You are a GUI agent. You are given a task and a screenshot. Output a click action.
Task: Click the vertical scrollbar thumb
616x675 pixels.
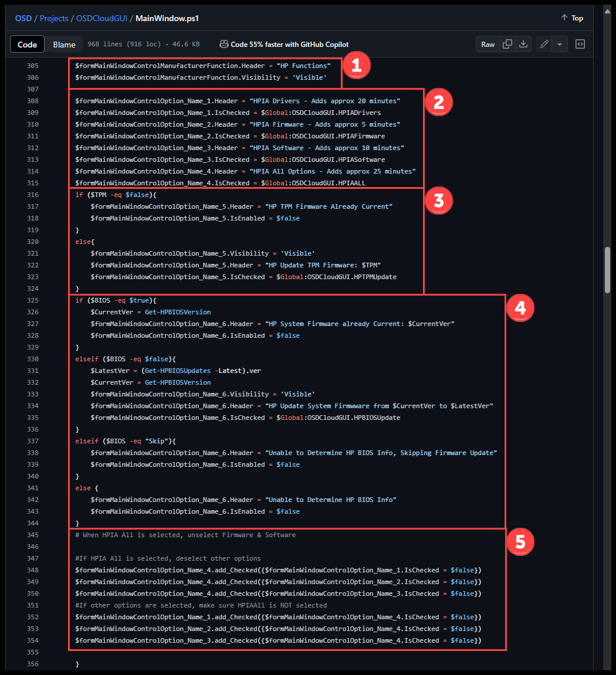point(607,270)
